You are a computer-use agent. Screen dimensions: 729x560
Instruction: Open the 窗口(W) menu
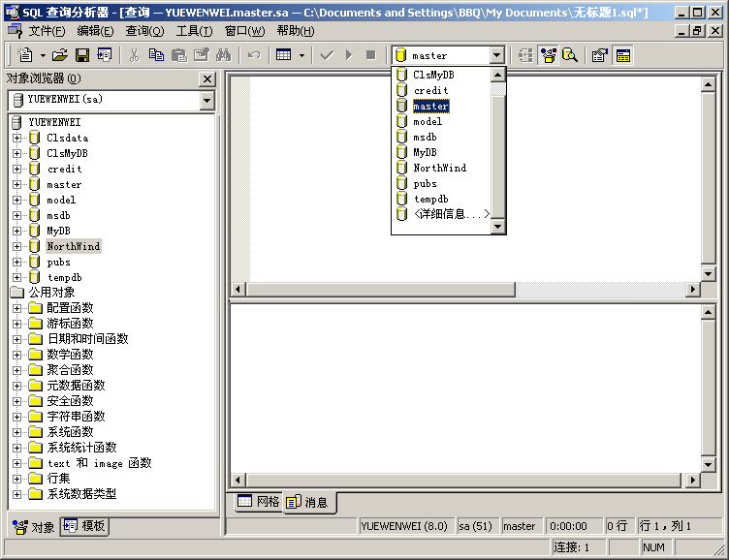coord(244,31)
